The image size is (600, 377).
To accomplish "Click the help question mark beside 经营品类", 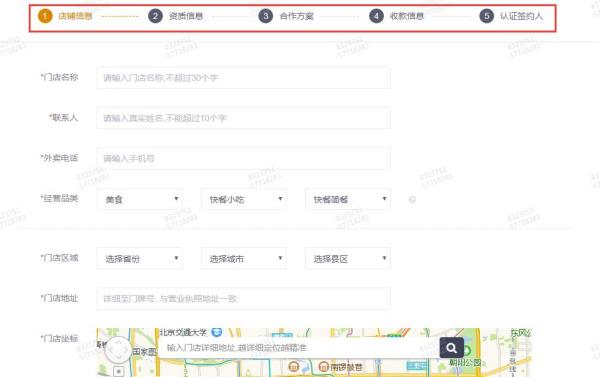I will point(412,199).
